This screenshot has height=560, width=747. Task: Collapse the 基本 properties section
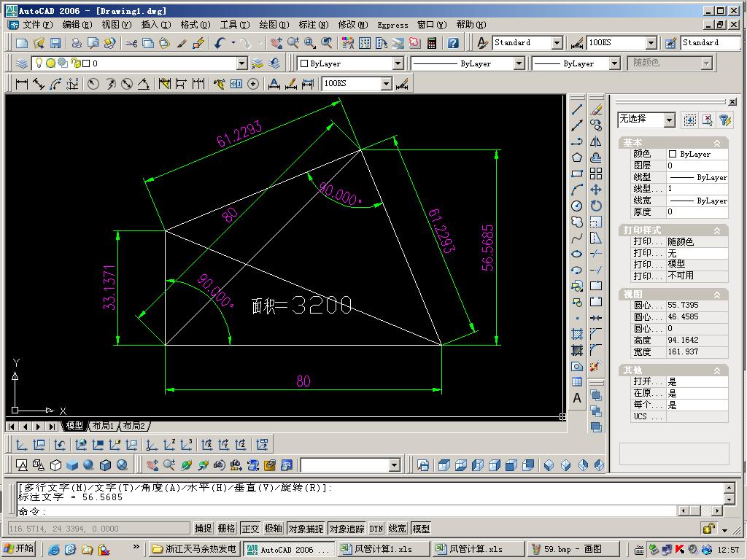717,143
